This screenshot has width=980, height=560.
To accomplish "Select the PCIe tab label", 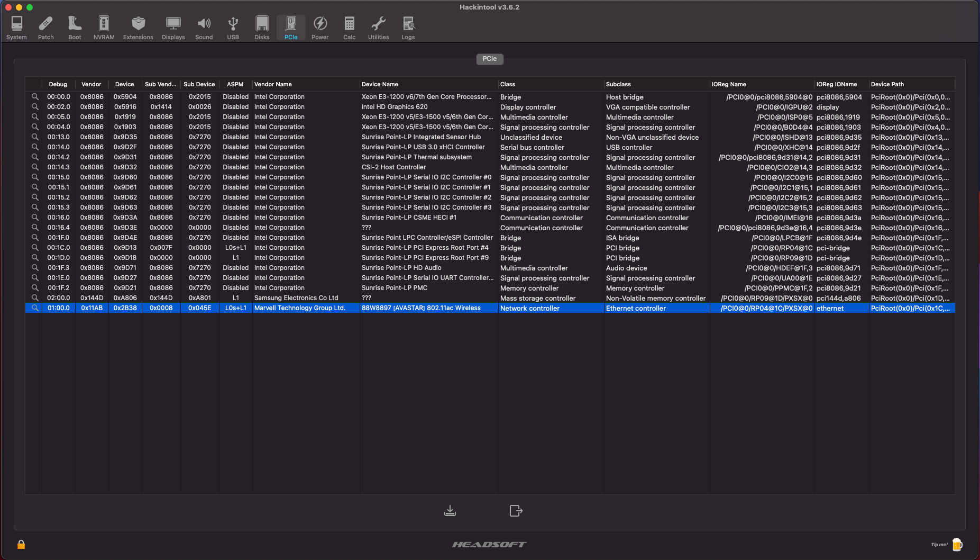I will tap(490, 59).
